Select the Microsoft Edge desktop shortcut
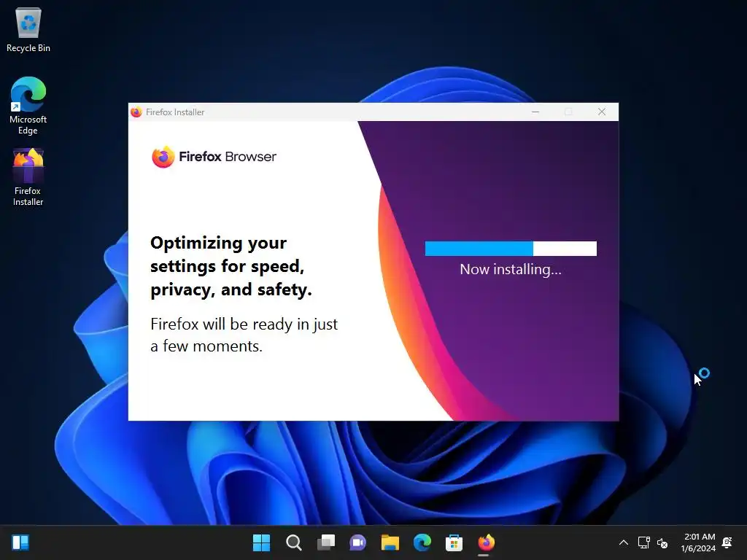The width and height of the screenshot is (747, 560). [x=28, y=106]
